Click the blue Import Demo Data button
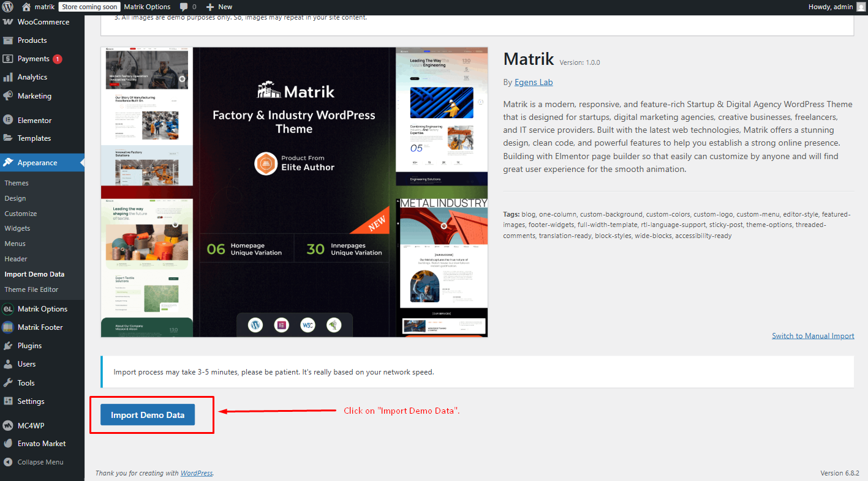The image size is (868, 481). 148,415
